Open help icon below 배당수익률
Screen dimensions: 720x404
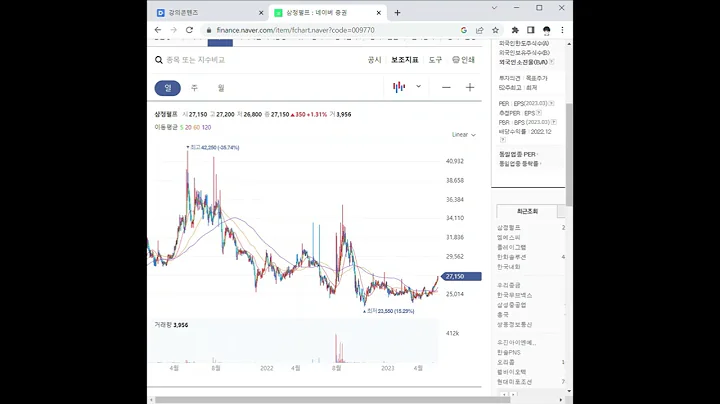pos(503,139)
